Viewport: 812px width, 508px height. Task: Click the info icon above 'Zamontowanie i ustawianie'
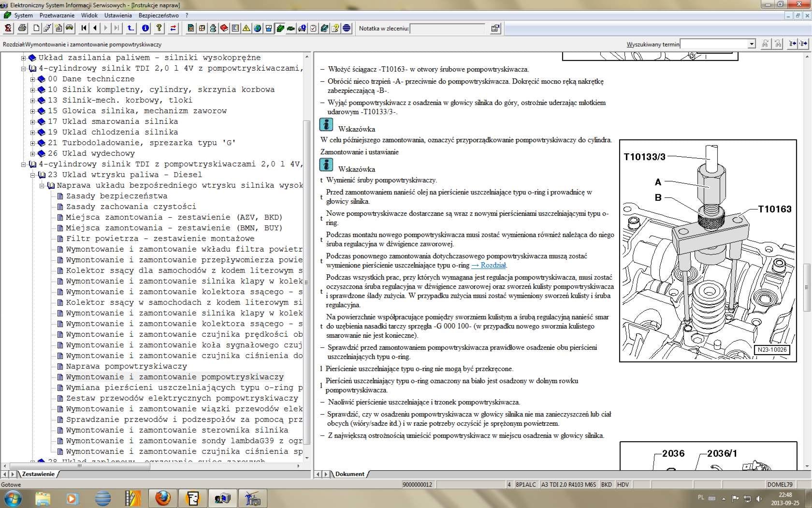(x=326, y=125)
